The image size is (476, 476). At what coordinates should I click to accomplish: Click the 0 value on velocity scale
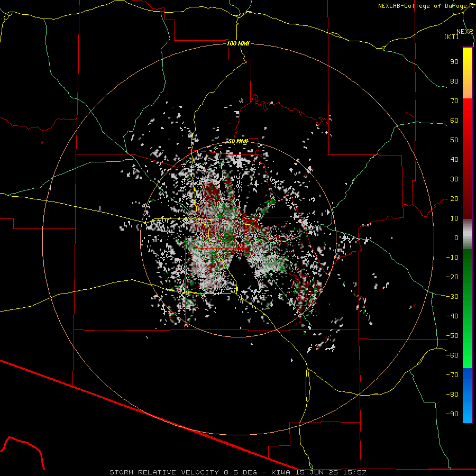(456, 237)
